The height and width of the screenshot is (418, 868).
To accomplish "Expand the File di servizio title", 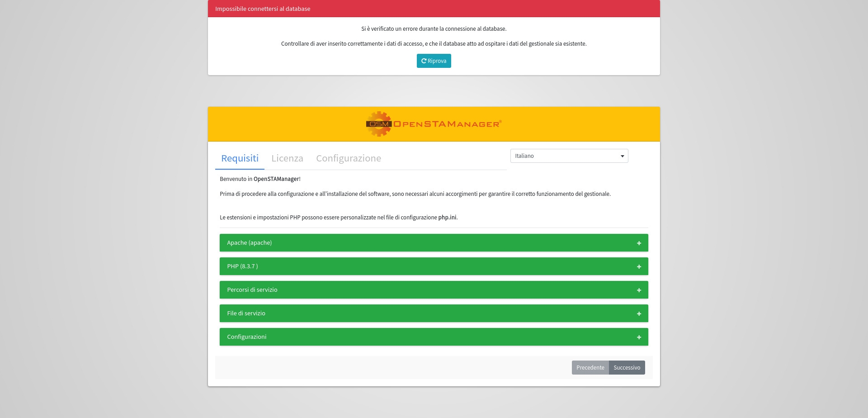I will 246,313.
